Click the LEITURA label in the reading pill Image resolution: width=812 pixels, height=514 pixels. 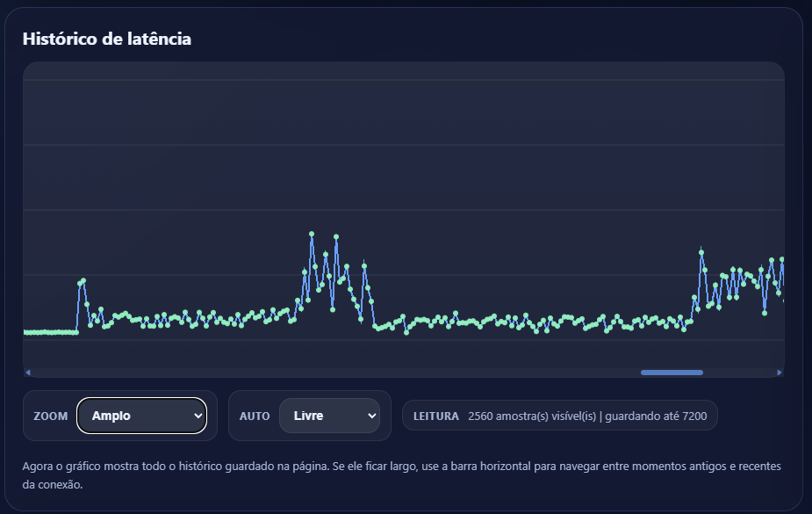click(x=435, y=416)
